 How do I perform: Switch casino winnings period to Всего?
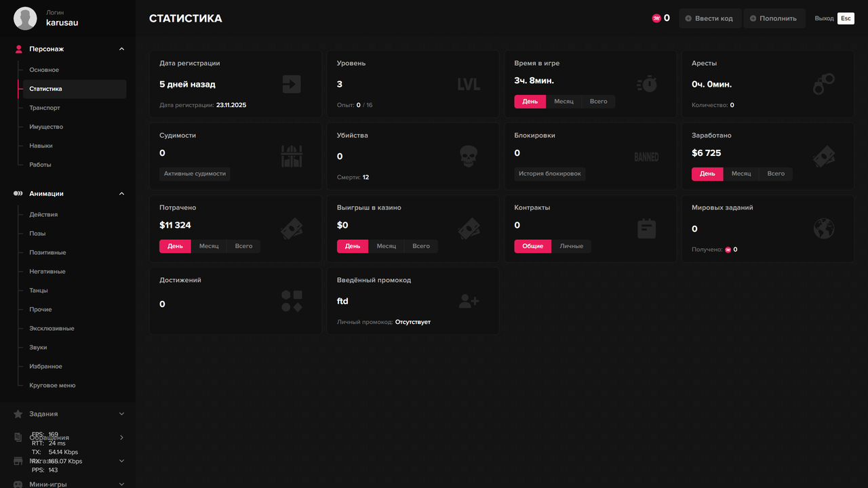(421, 246)
